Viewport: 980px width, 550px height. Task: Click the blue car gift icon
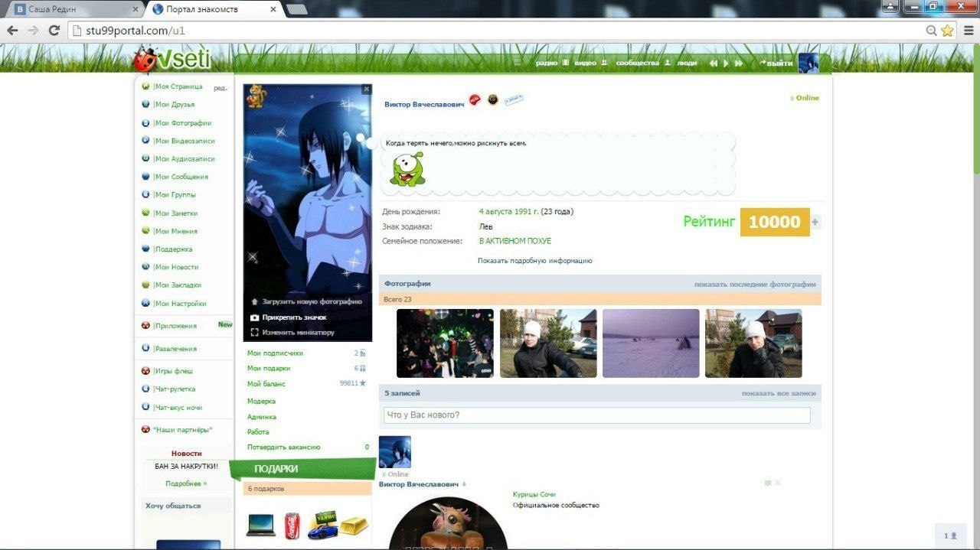tap(322, 526)
